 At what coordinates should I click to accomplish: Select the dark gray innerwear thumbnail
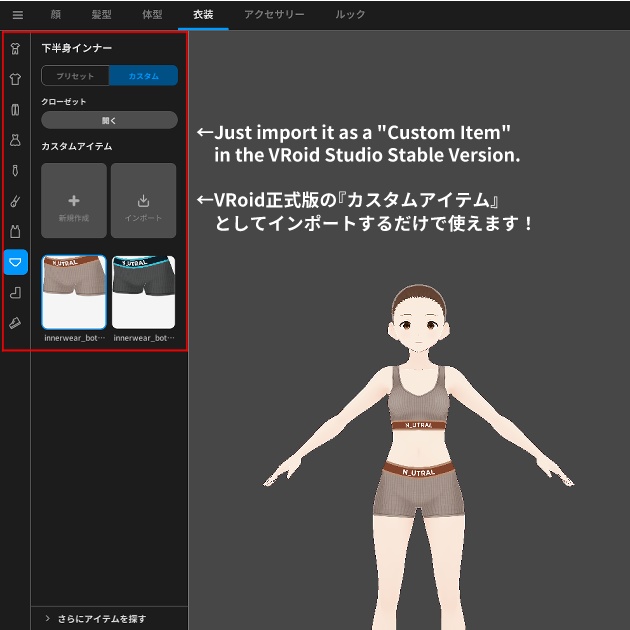click(x=143, y=292)
